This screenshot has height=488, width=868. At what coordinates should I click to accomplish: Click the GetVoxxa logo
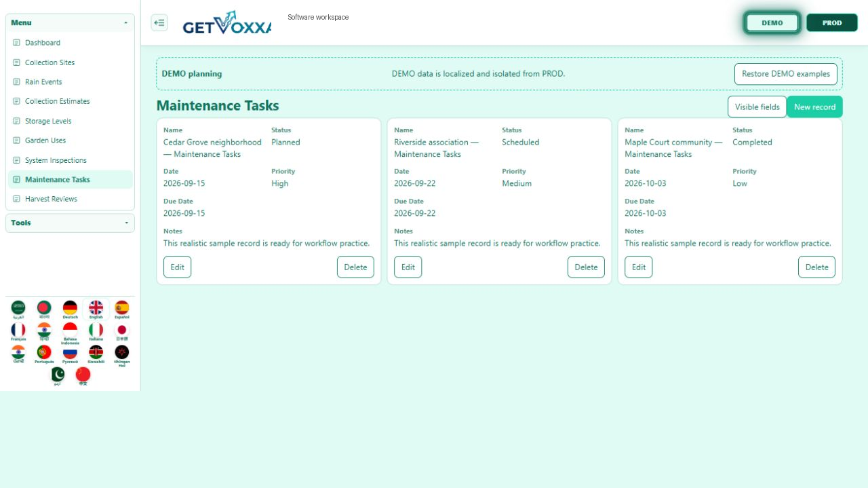pyautogui.click(x=226, y=22)
